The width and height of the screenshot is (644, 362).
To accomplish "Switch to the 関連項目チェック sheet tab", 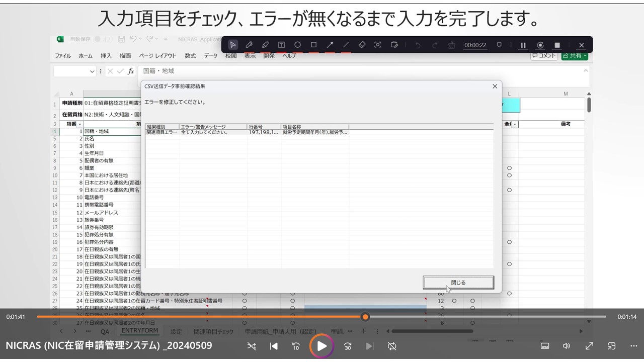I will 214,331.
